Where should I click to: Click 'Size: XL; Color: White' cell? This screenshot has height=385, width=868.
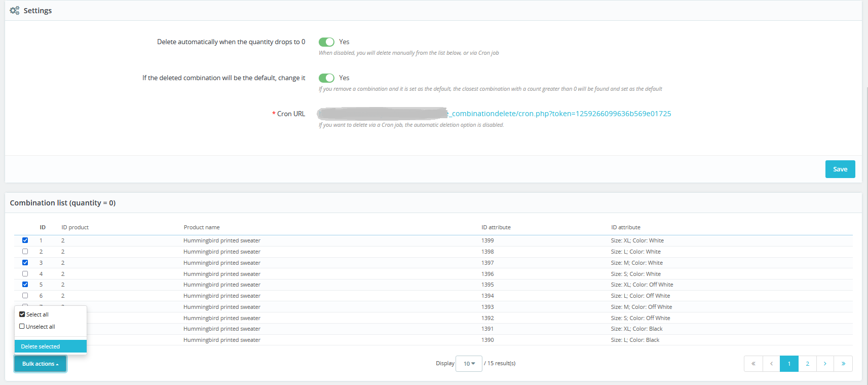tap(637, 240)
